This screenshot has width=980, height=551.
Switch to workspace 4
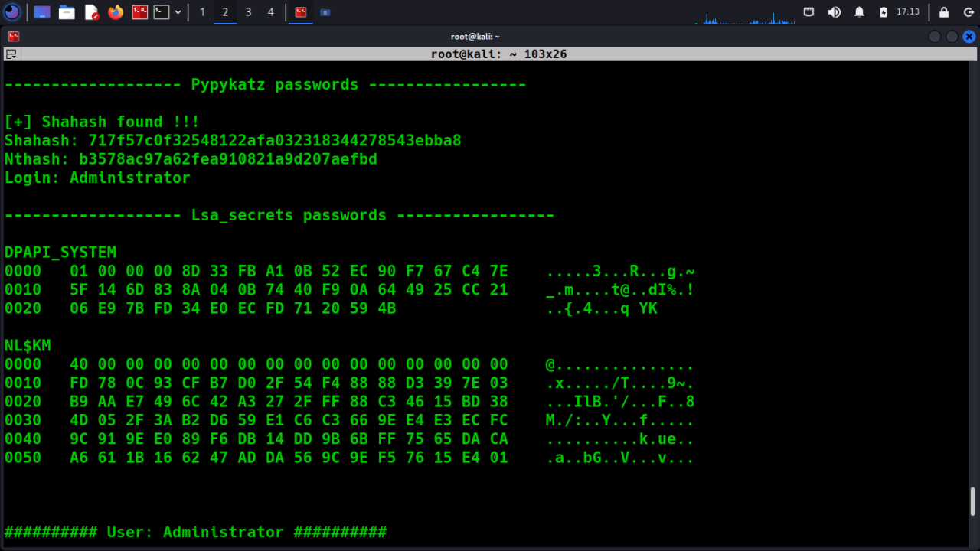pyautogui.click(x=269, y=11)
